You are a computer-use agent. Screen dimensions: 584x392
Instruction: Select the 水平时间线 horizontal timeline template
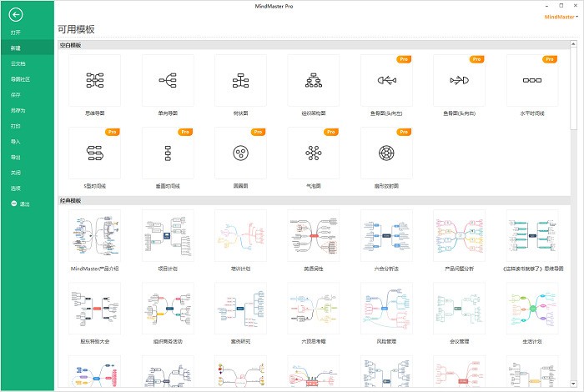532,80
